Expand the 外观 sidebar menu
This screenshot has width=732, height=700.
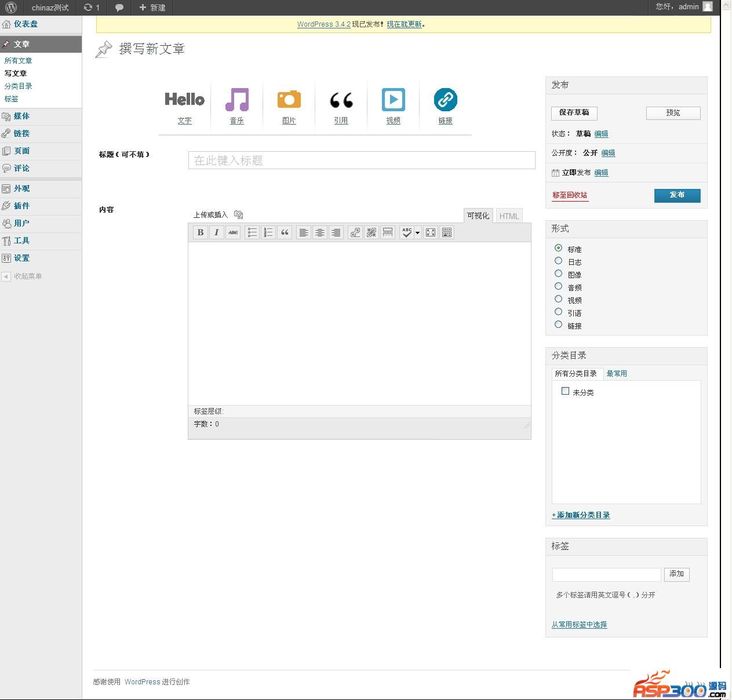coord(22,188)
